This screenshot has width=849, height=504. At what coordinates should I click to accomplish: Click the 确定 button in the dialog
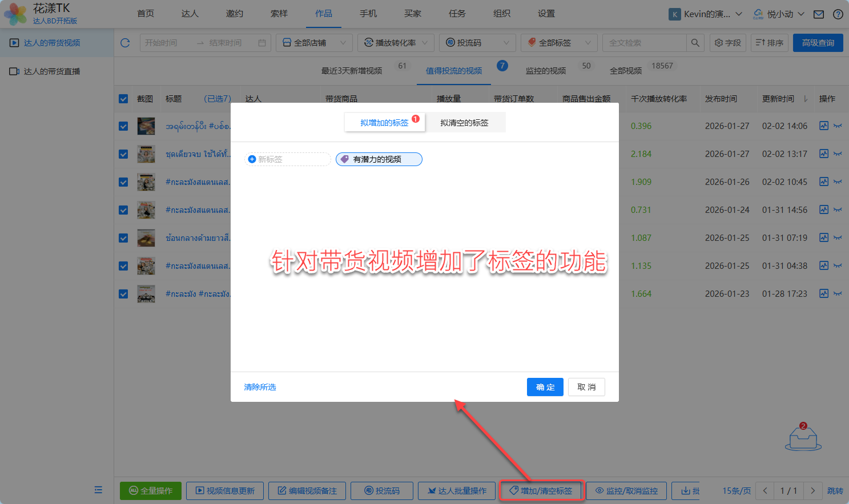pyautogui.click(x=545, y=387)
